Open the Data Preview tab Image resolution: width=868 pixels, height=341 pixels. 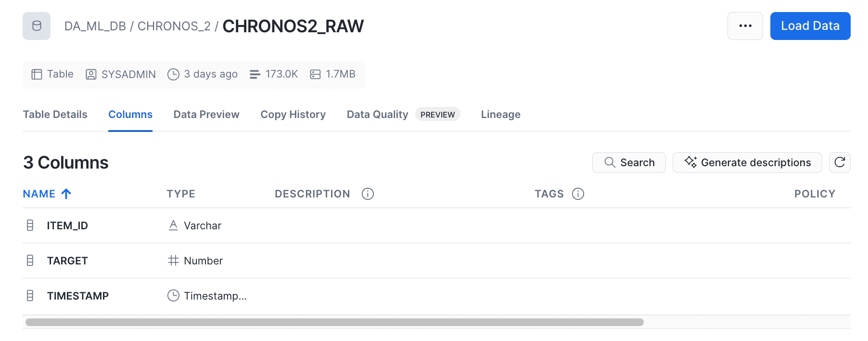[x=206, y=115]
